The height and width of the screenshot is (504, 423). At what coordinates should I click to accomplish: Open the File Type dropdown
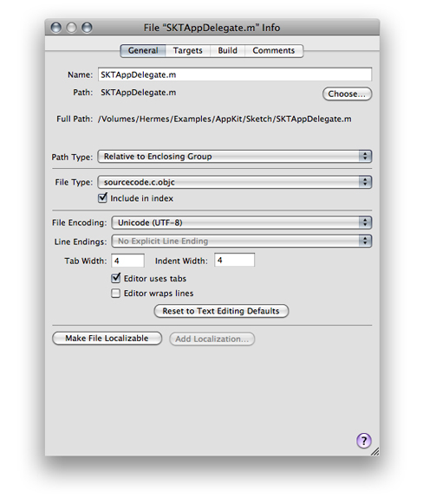235,182
